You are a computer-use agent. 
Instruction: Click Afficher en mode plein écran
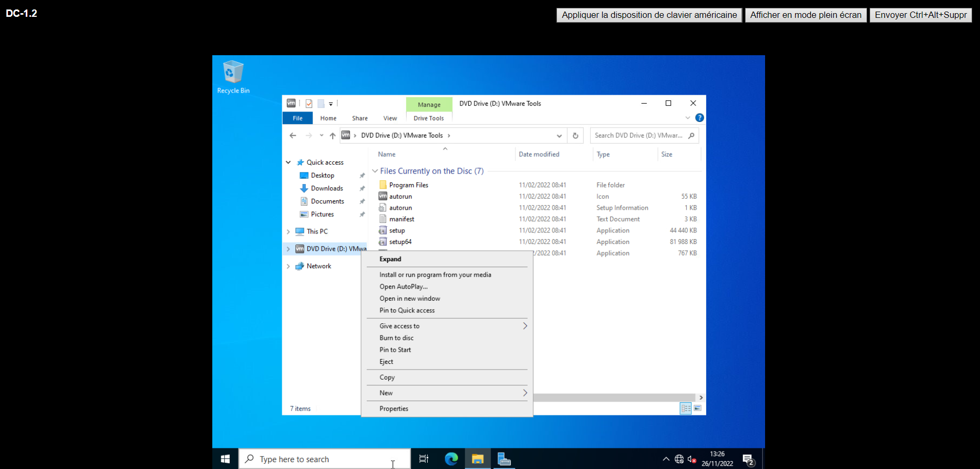pos(806,15)
